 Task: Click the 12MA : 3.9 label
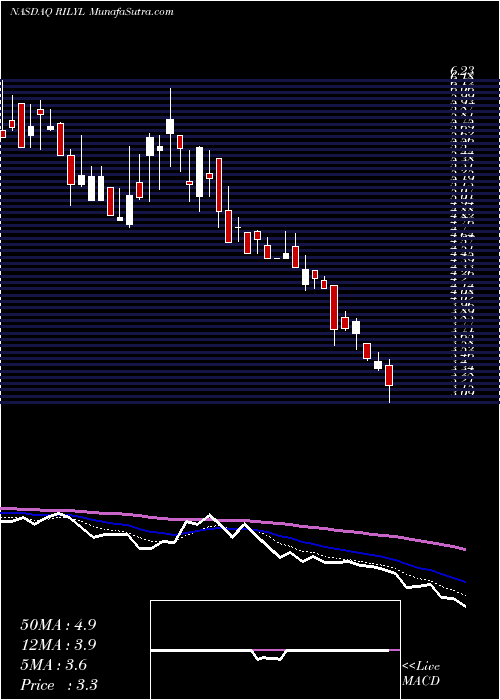coord(58,645)
